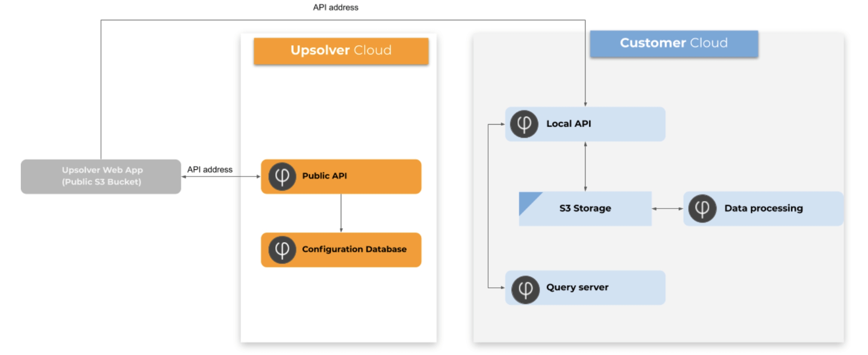
Task: Click the blue triangle corner on S3 Storage
Action: [x=527, y=201]
